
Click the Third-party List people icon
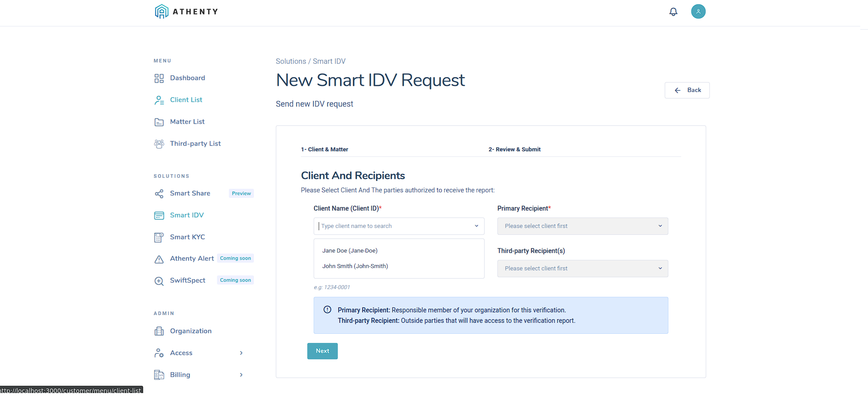(159, 144)
